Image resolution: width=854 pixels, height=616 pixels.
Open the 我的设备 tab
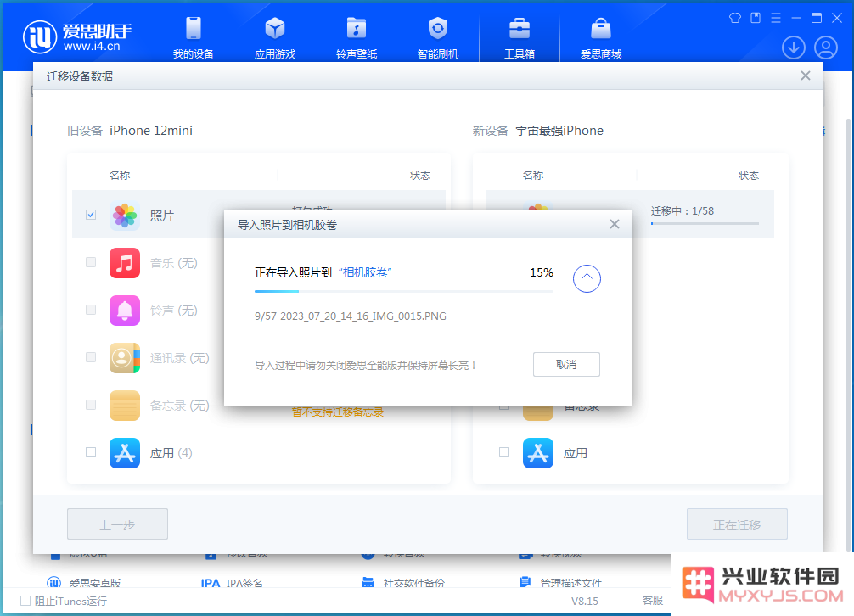pos(194,37)
